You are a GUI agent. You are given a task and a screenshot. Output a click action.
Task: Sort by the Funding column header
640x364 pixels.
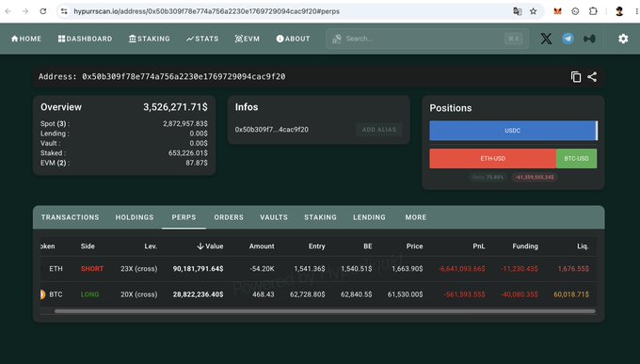(x=525, y=246)
